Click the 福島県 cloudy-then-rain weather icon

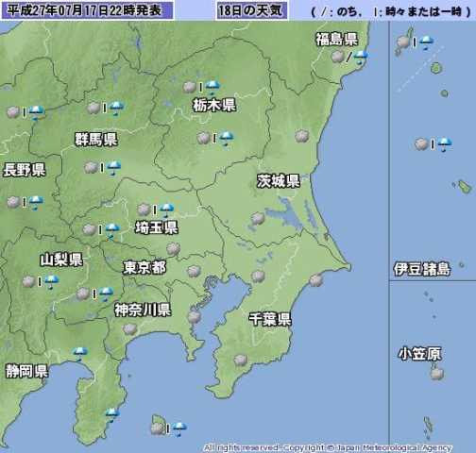pyautogui.click(x=349, y=58)
